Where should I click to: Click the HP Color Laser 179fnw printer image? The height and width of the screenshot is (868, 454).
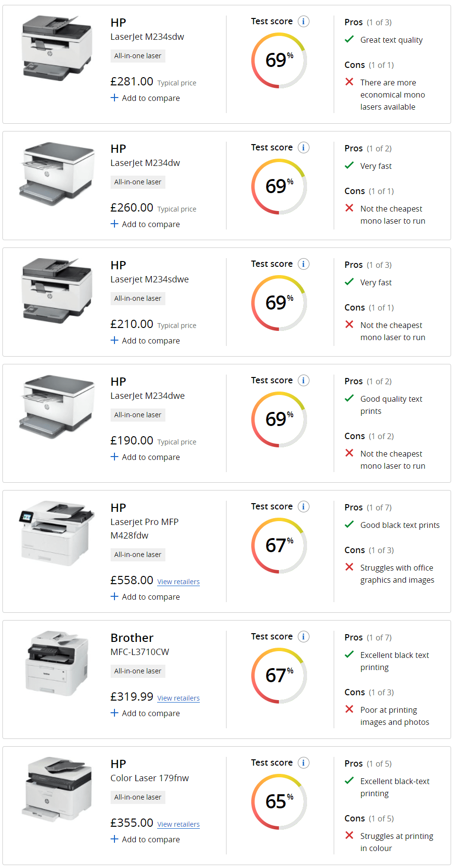pyautogui.click(x=57, y=789)
